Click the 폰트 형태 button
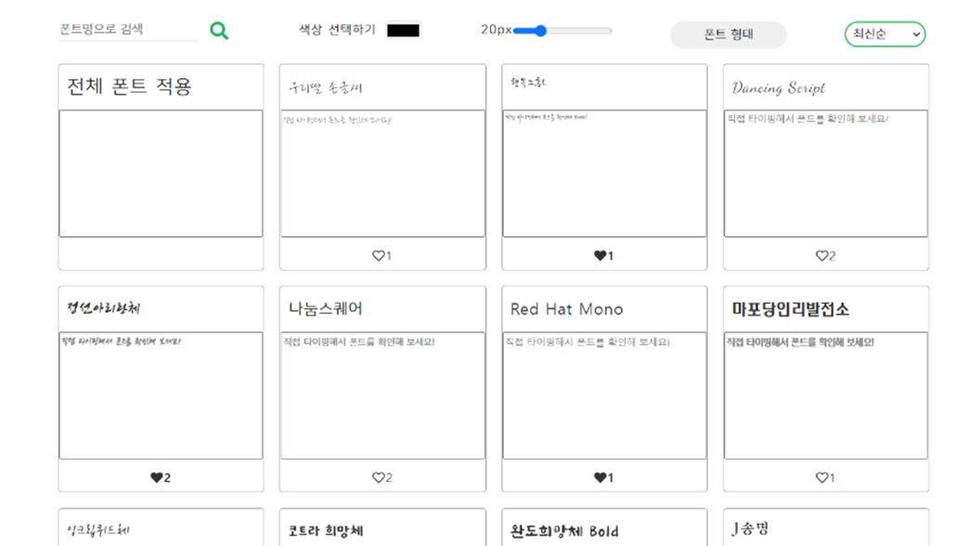 point(729,34)
